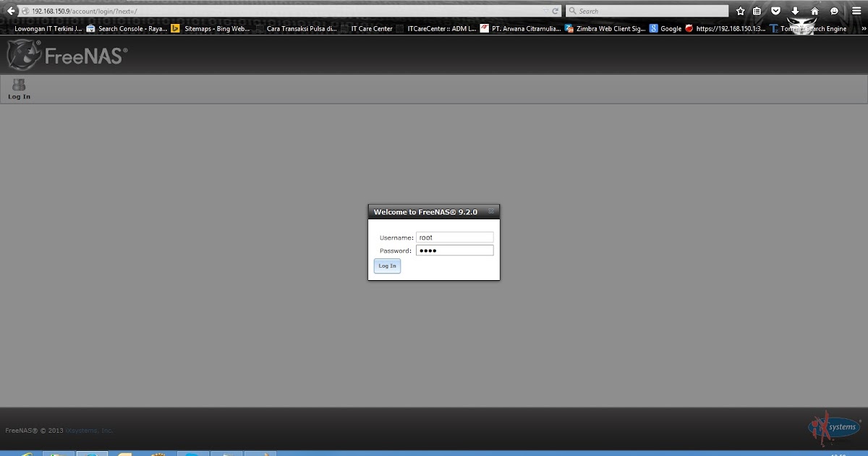The image size is (868, 456).
Task: Open the PT. Arwana Citramulia bookmark
Action: pyautogui.click(x=521, y=29)
